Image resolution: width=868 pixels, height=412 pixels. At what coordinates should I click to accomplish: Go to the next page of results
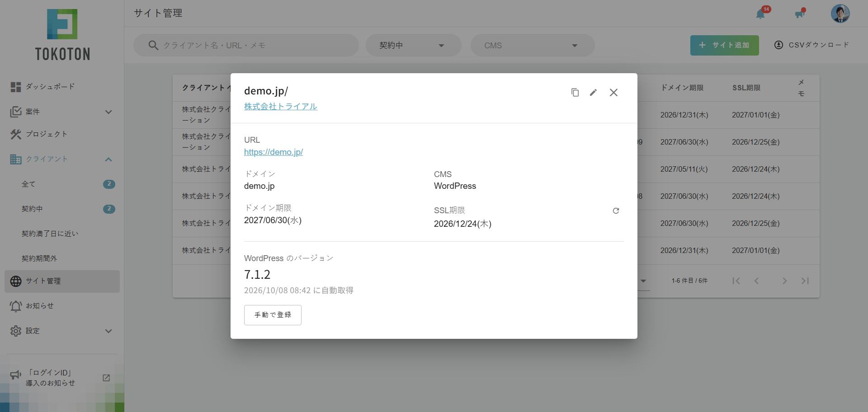[x=785, y=281]
